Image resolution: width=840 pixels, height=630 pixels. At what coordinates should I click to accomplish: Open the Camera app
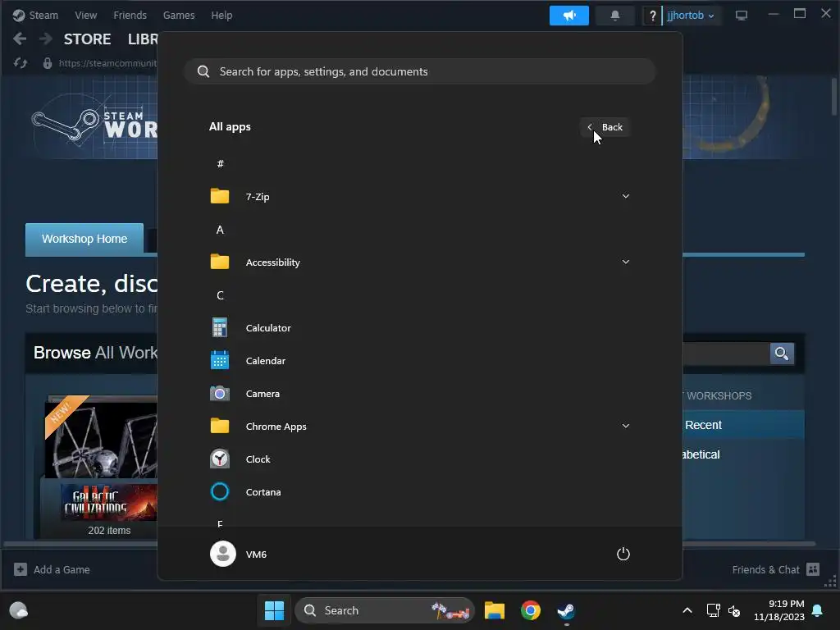419,393
